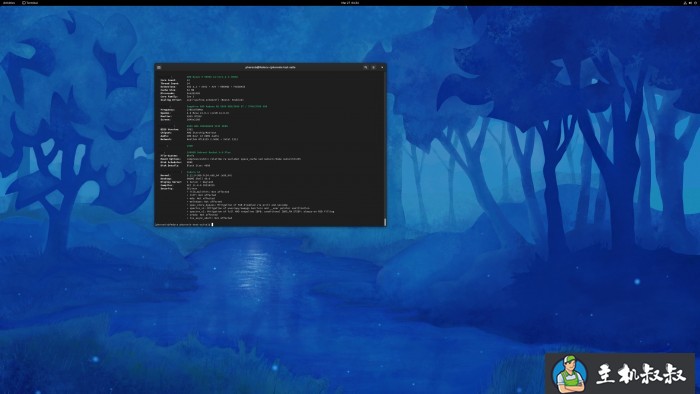Image resolution: width=700 pixels, height=394 pixels.
Task: Click the left-side button in terminal header bar
Action: 158,67
